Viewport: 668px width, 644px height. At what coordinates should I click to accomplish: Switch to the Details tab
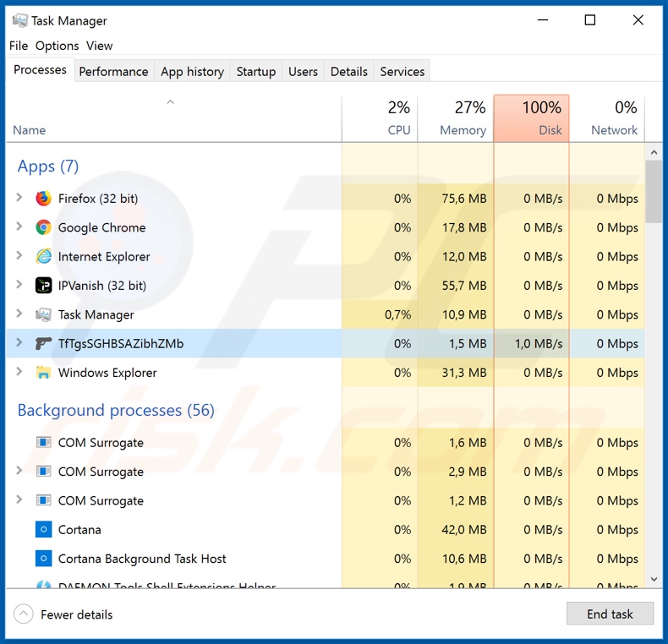tap(349, 71)
